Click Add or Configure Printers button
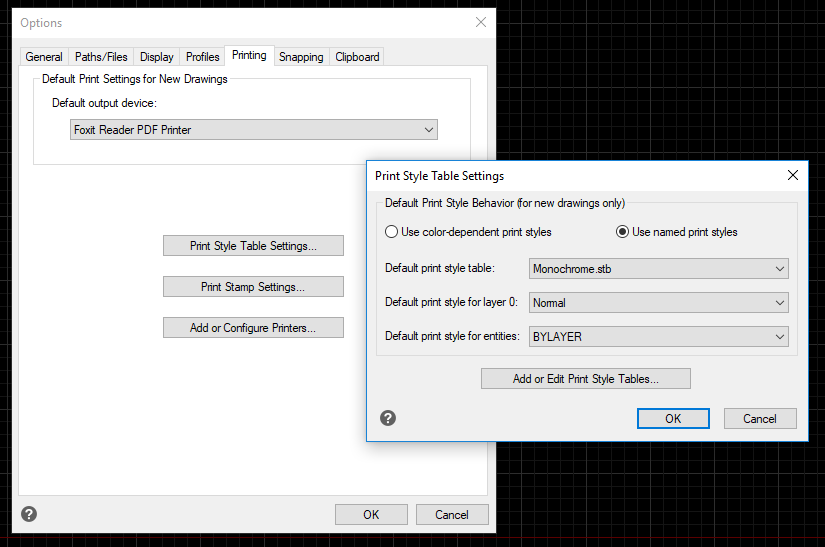The width and height of the screenshot is (825, 547). point(253,328)
